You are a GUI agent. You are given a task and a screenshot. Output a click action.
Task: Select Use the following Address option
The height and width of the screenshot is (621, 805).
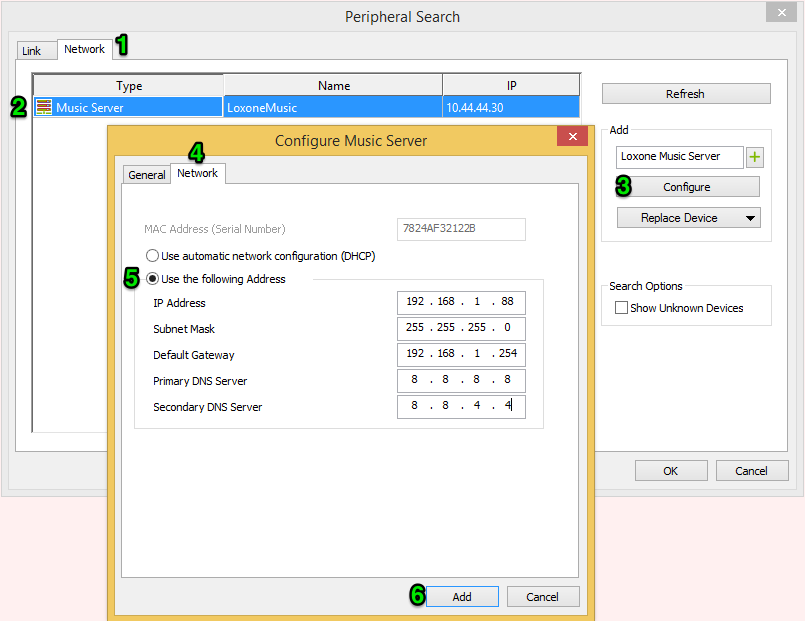153,279
